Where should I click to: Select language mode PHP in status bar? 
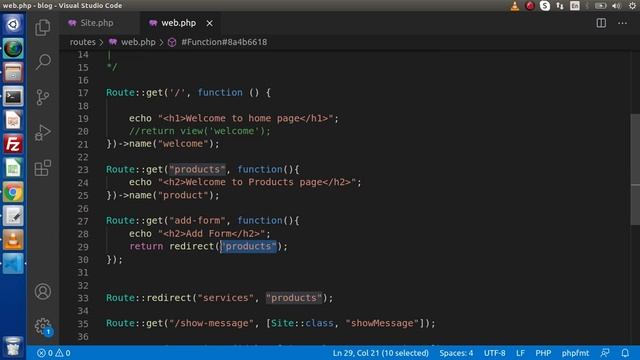(x=543, y=353)
